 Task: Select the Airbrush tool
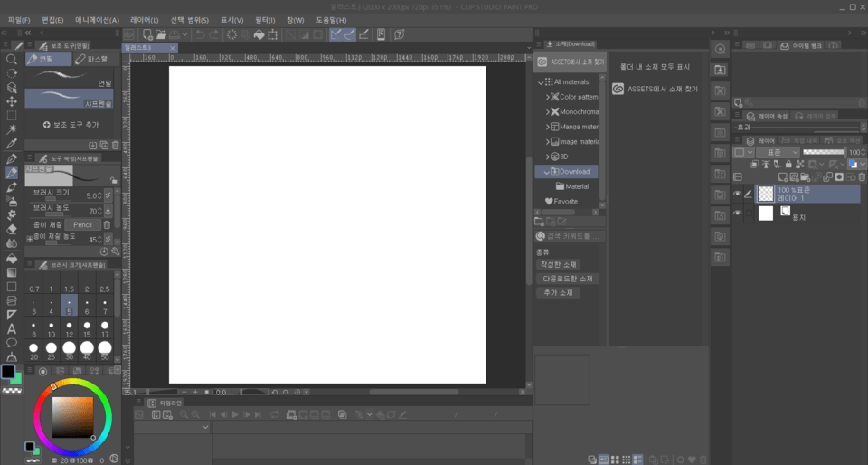tap(11, 201)
